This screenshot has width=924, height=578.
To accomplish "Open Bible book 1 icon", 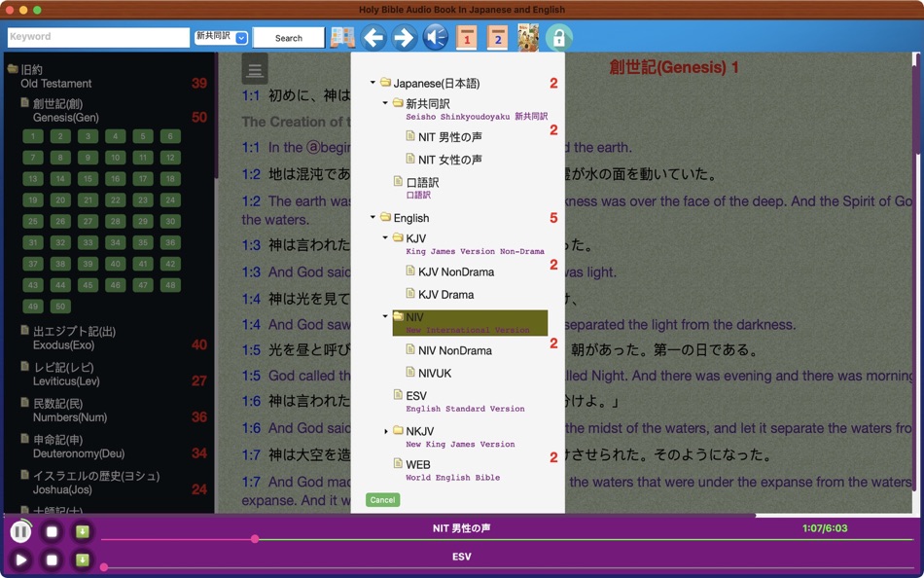I will [x=465, y=37].
